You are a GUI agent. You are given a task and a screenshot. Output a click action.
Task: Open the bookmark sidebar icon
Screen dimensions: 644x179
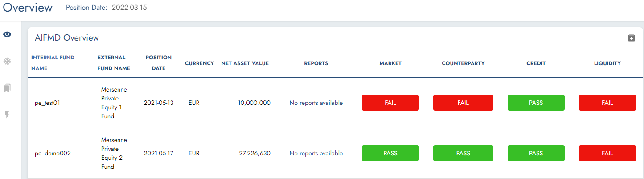7,88
